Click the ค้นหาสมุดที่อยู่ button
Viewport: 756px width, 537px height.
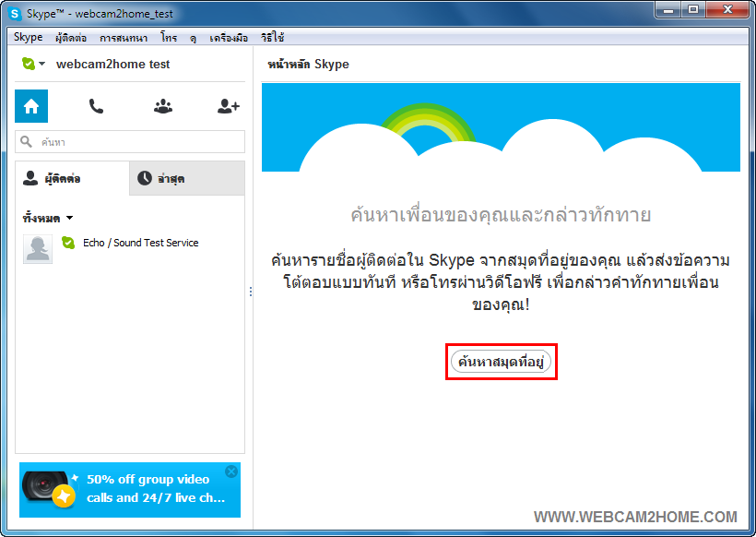click(502, 363)
